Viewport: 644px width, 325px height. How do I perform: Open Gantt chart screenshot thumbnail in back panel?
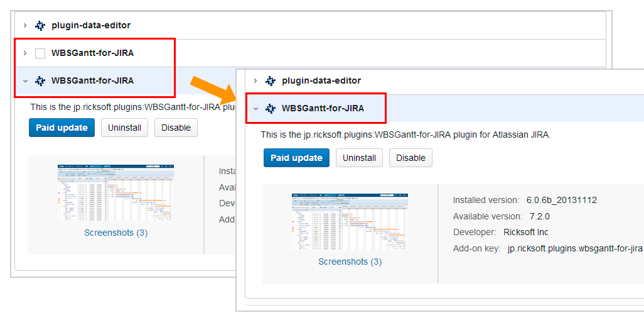115,194
